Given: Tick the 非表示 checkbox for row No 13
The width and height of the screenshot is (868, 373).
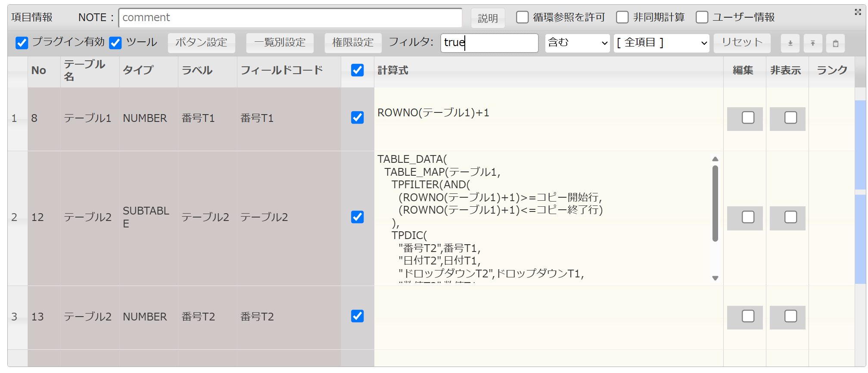Looking at the screenshot, I should coord(790,316).
